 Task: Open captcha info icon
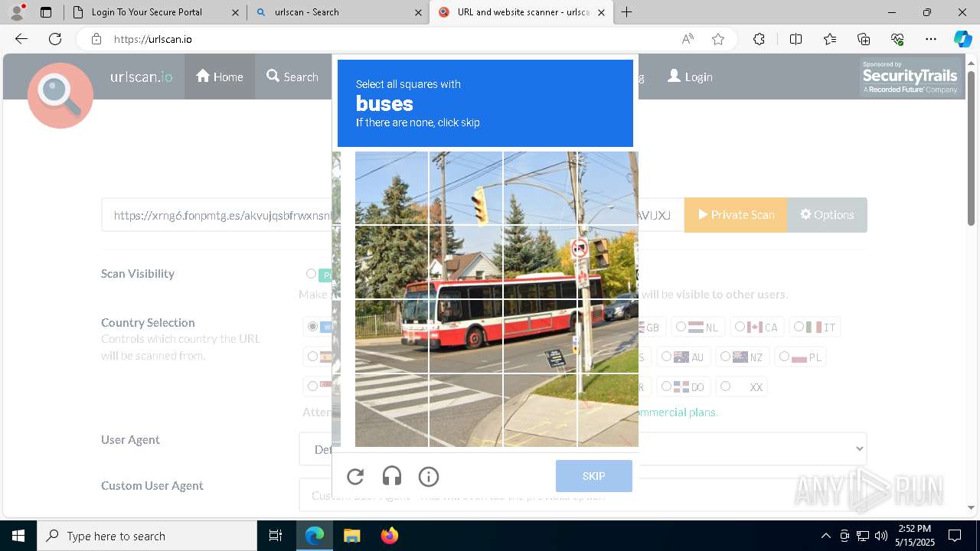pyautogui.click(x=429, y=477)
